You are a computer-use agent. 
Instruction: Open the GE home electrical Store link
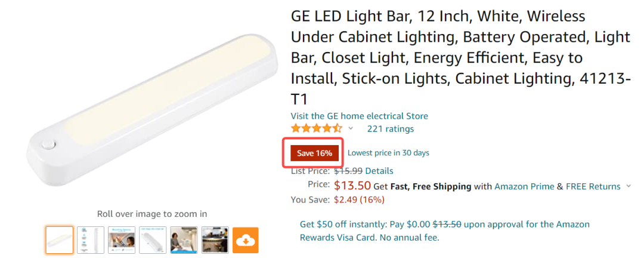(360, 116)
